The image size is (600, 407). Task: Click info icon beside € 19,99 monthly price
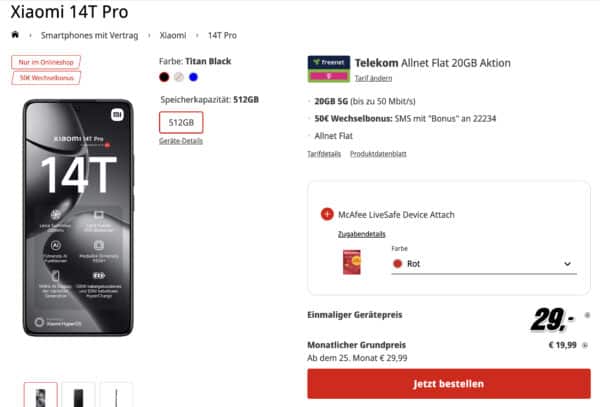point(586,344)
